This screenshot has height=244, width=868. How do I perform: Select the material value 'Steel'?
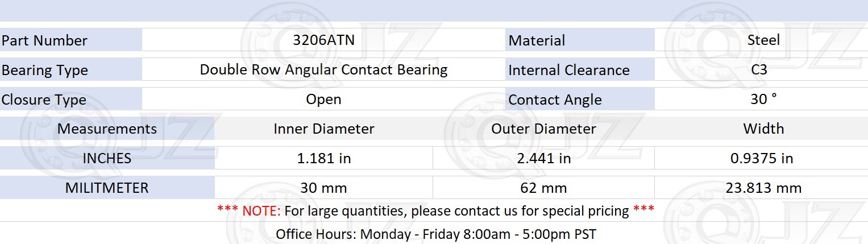click(x=763, y=40)
